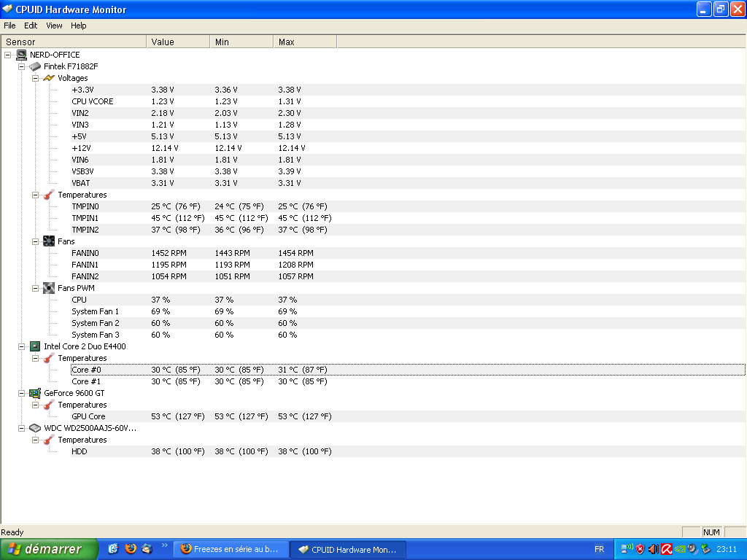Image resolution: width=747 pixels, height=560 pixels.
Task: Click the 23:11 taskbar clock
Action: (x=727, y=549)
